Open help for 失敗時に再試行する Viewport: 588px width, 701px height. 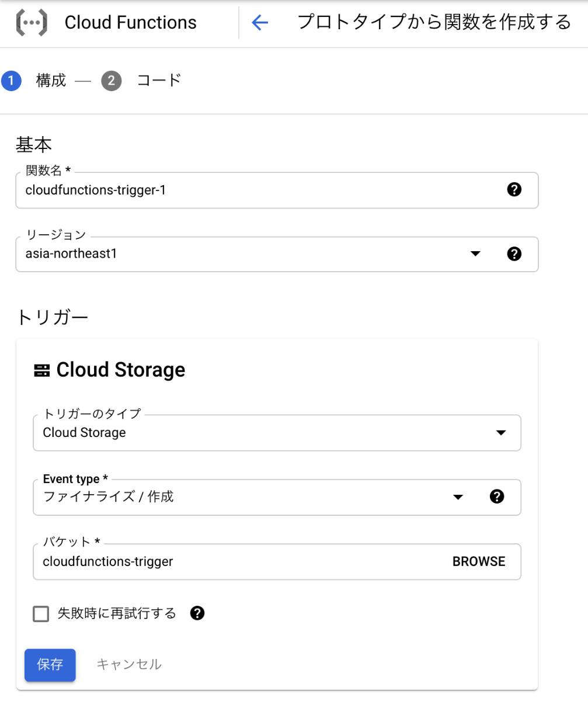(x=197, y=613)
